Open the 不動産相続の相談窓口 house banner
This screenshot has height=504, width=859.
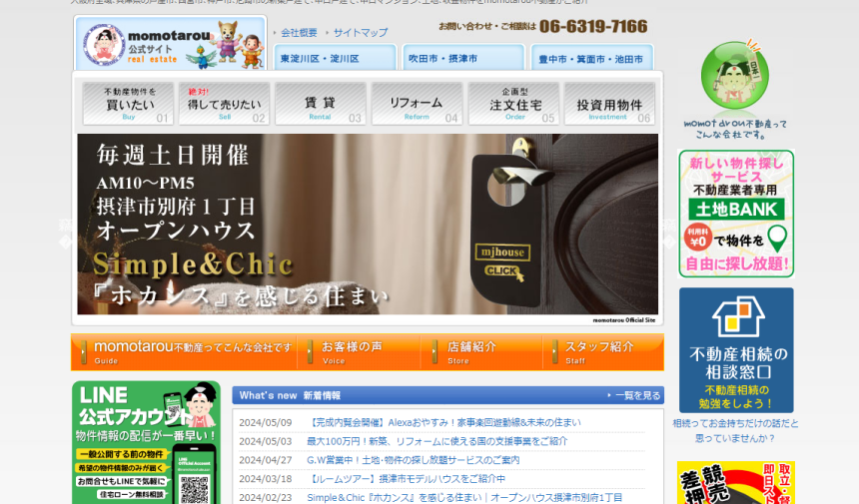736,349
